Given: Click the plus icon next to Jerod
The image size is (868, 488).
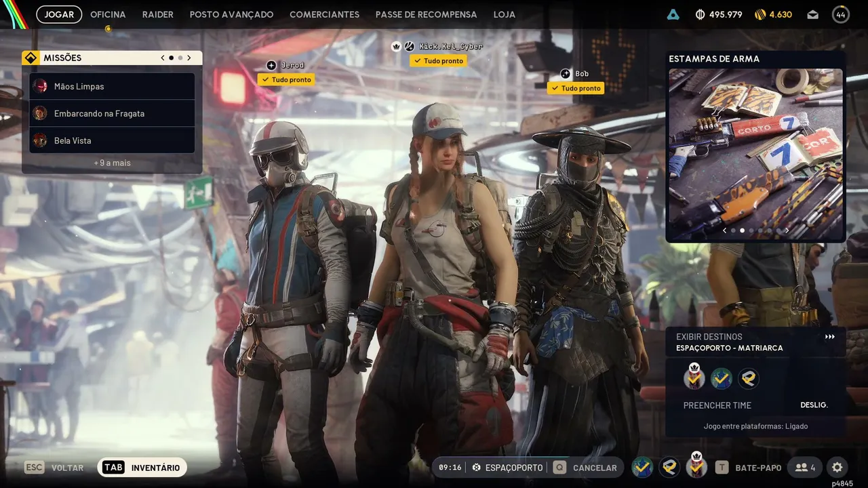Looking at the screenshot, I should [271, 65].
